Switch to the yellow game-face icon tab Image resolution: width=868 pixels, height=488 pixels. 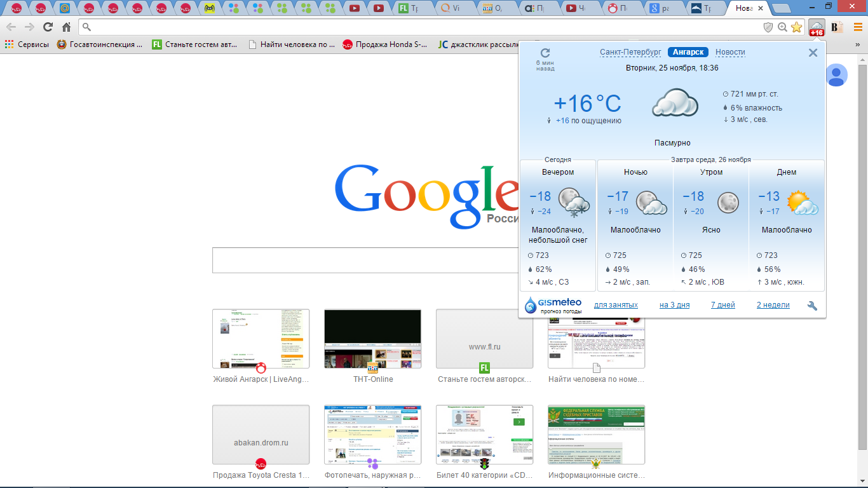click(210, 9)
